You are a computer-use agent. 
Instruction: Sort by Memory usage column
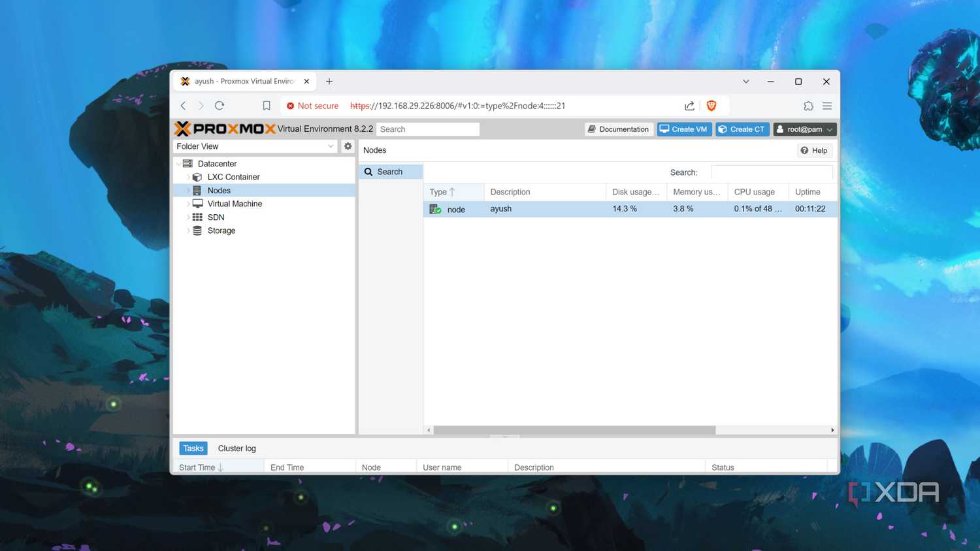697,192
